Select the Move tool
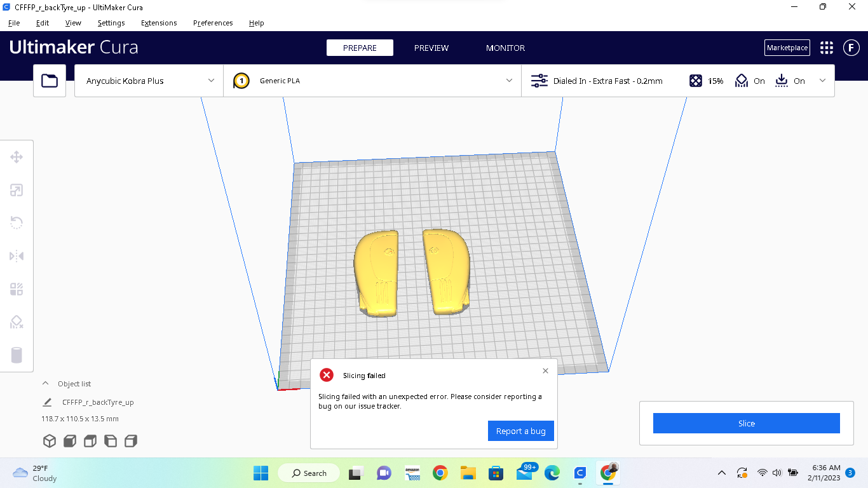This screenshot has width=868, height=488. (x=17, y=157)
